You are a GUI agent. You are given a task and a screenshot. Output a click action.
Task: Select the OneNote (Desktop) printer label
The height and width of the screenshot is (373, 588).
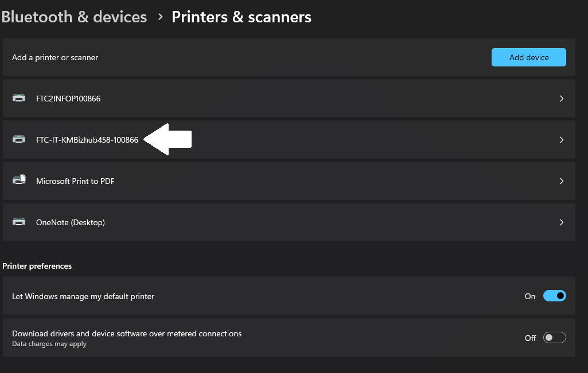(71, 222)
